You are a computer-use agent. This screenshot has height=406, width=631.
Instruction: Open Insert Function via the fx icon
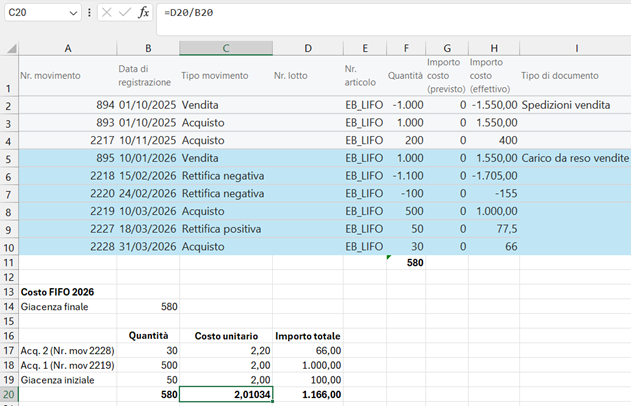(144, 13)
